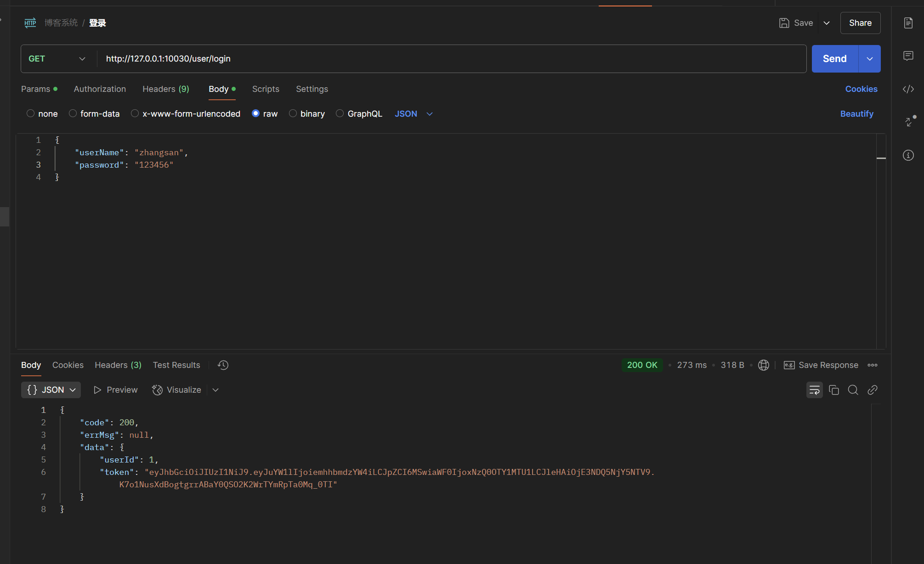Expand the JSON body format dropdown

[x=414, y=114]
